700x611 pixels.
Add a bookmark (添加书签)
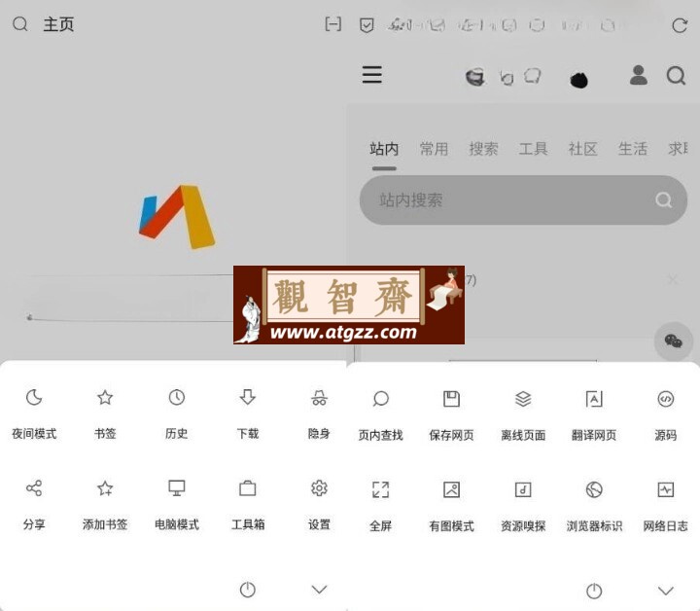105,504
